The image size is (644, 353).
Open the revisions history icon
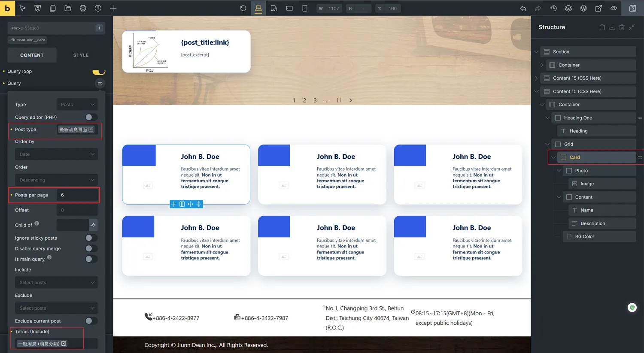pyautogui.click(x=553, y=8)
